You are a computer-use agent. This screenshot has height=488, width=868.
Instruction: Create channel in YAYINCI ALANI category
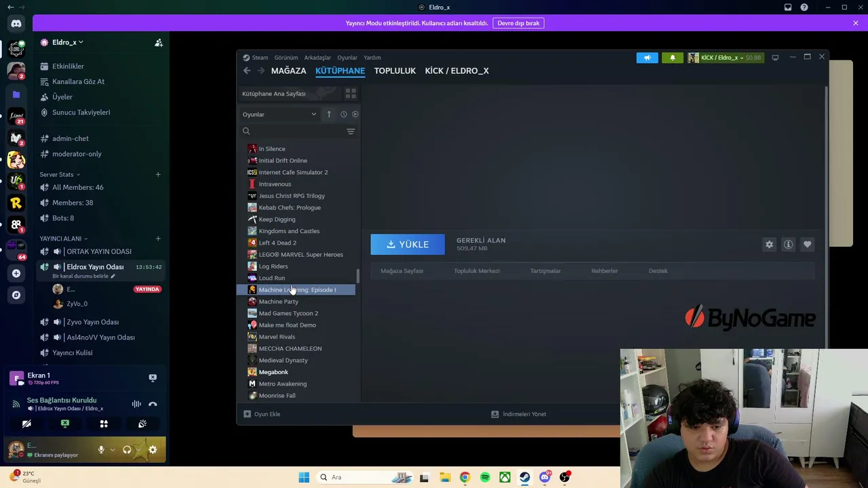click(x=158, y=239)
